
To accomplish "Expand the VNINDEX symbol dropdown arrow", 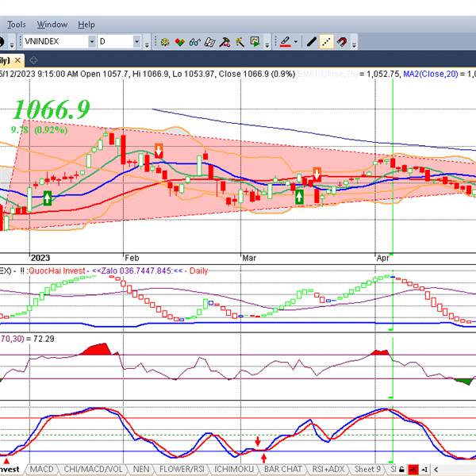I will (92, 41).
